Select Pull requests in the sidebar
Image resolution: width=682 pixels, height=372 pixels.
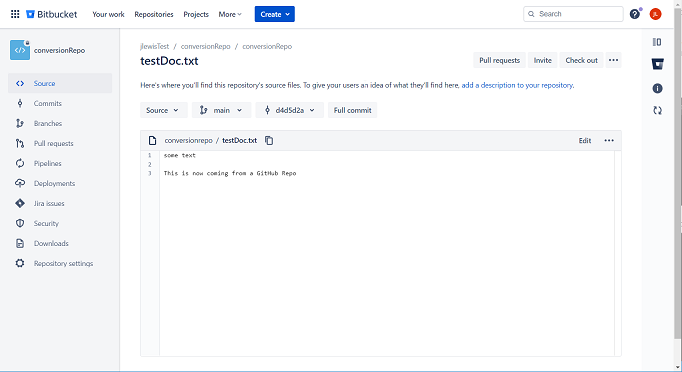click(60, 143)
